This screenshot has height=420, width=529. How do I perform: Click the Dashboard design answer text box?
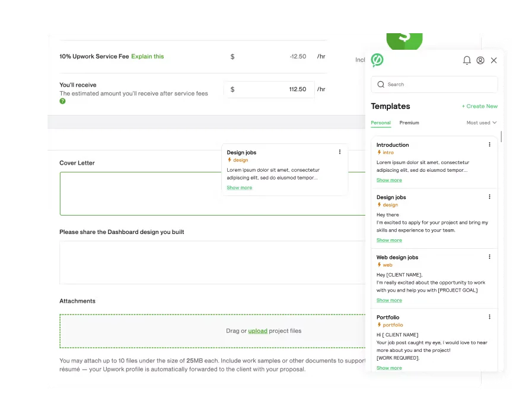click(x=212, y=262)
